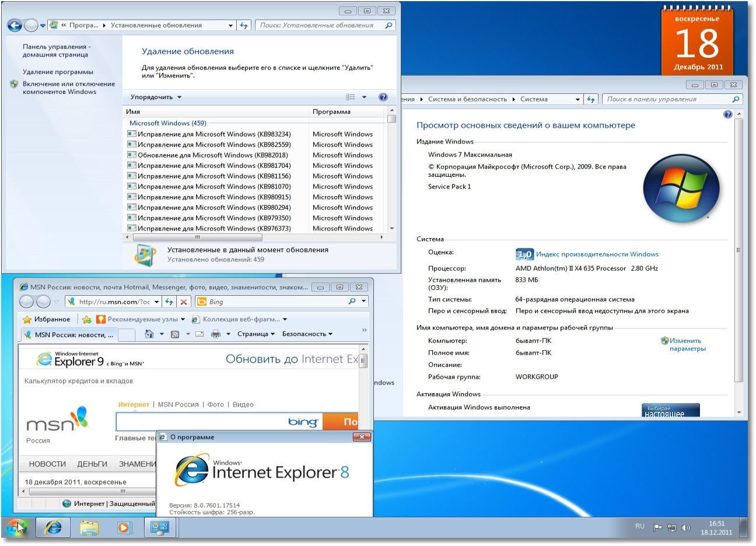Open address dropdown in the System window

(x=577, y=99)
